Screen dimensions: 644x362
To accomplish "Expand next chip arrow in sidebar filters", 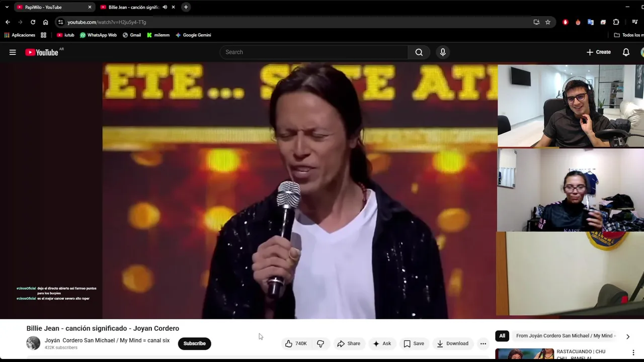I will [x=627, y=336].
